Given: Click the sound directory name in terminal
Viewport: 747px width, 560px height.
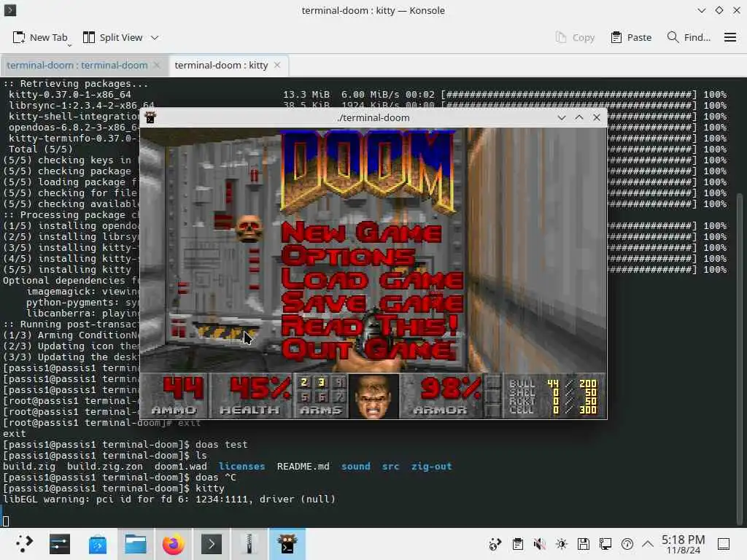Looking at the screenshot, I should pos(356,467).
